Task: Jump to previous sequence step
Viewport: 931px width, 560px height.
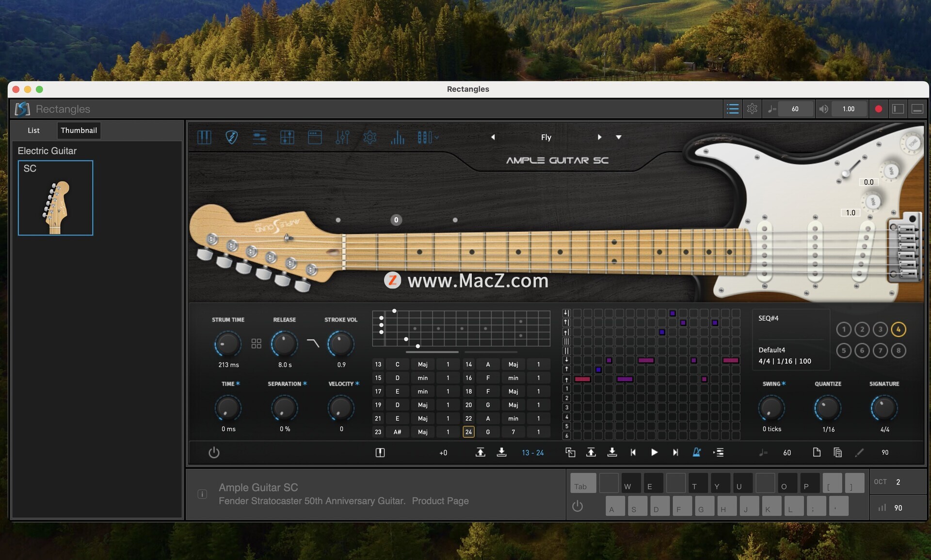Action: [633, 452]
